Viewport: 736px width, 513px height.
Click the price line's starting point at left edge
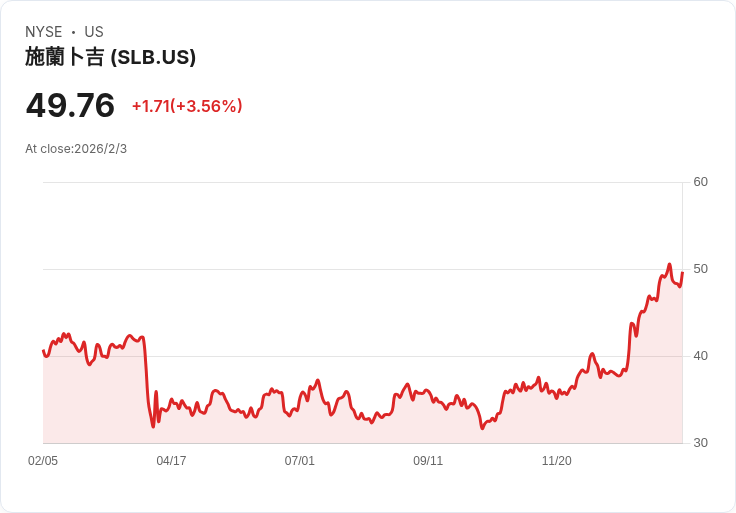(44, 351)
